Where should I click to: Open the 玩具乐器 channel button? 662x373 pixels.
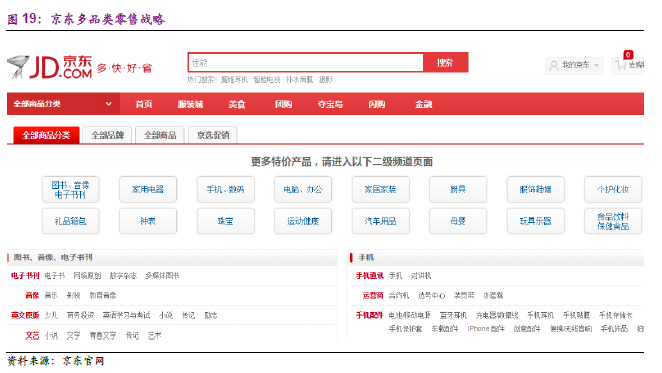[535, 221]
